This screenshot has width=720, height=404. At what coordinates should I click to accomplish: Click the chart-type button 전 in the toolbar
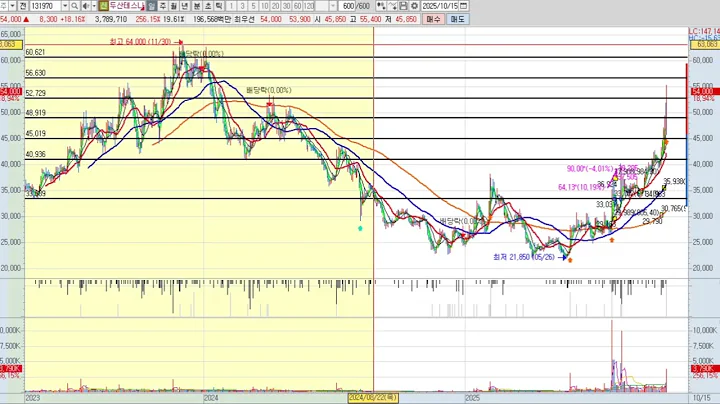point(22,6)
